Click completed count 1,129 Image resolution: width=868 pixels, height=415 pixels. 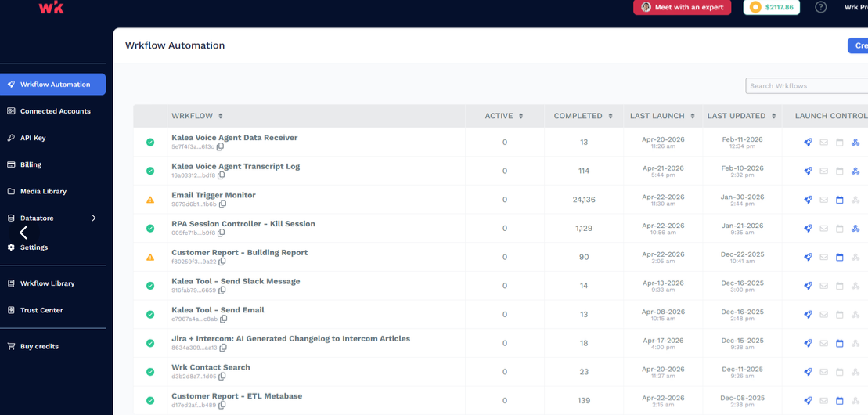click(x=584, y=229)
